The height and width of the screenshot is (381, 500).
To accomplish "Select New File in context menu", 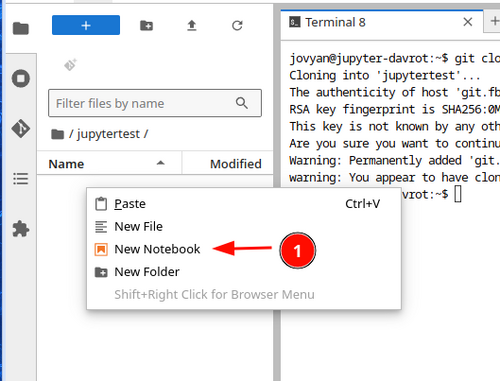I will click(x=244, y=226).
